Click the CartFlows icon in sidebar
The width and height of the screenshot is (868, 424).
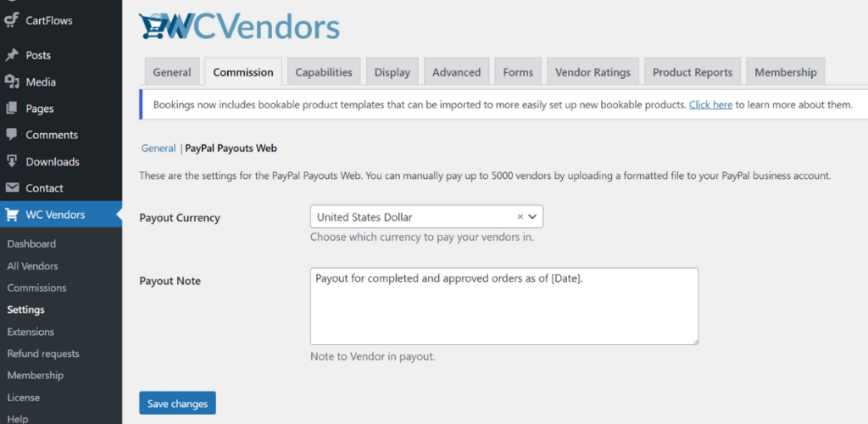coord(12,20)
